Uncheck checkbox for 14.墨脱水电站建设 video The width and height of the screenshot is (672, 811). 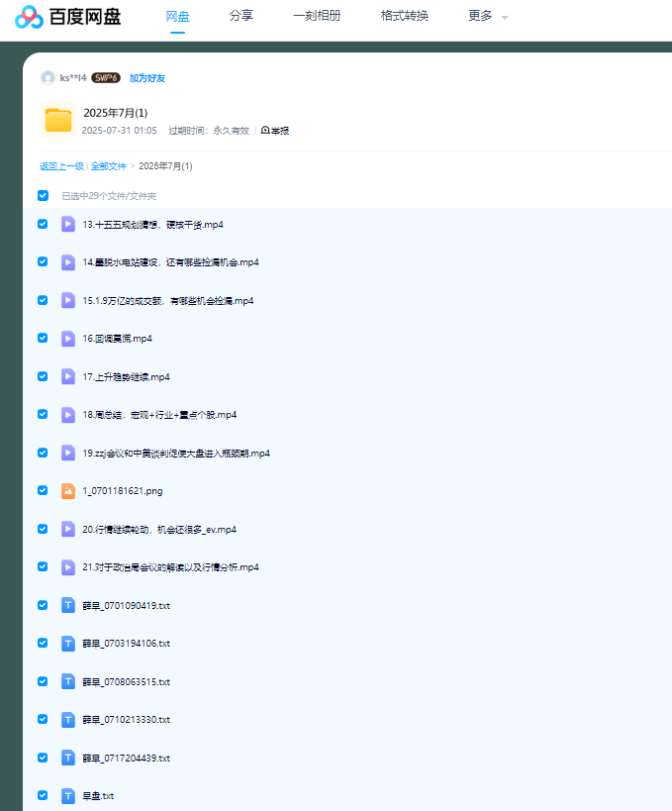(x=43, y=261)
